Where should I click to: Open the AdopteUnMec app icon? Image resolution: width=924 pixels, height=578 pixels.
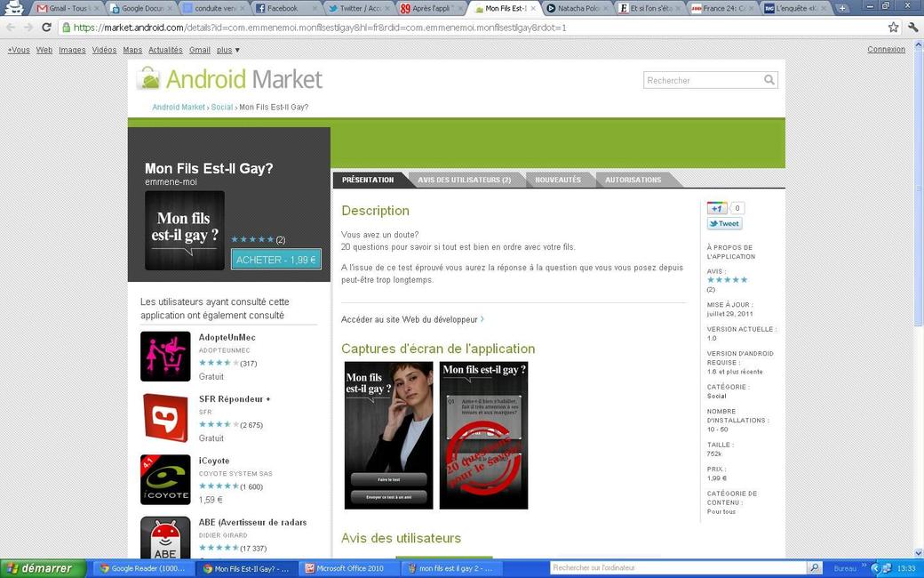pyautogui.click(x=165, y=357)
